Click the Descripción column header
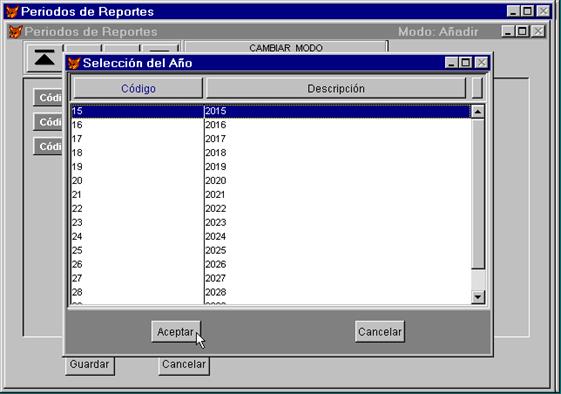The height and width of the screenshot is (394, 561). pyautogui.click(x=336, y=88)
